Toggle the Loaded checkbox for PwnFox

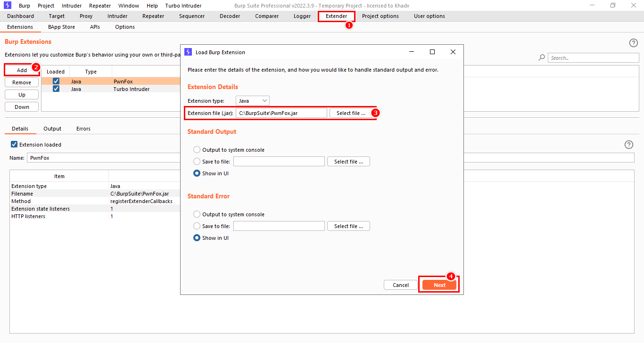point(56,82)
